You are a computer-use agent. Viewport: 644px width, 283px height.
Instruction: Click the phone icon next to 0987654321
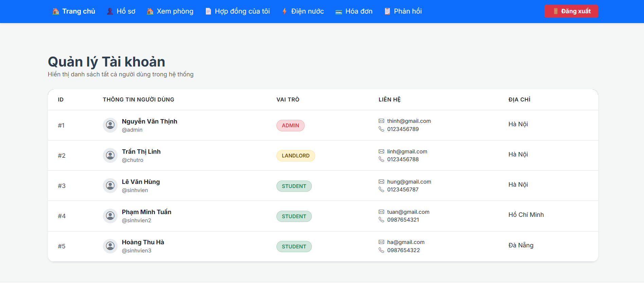tap(381, 220)
